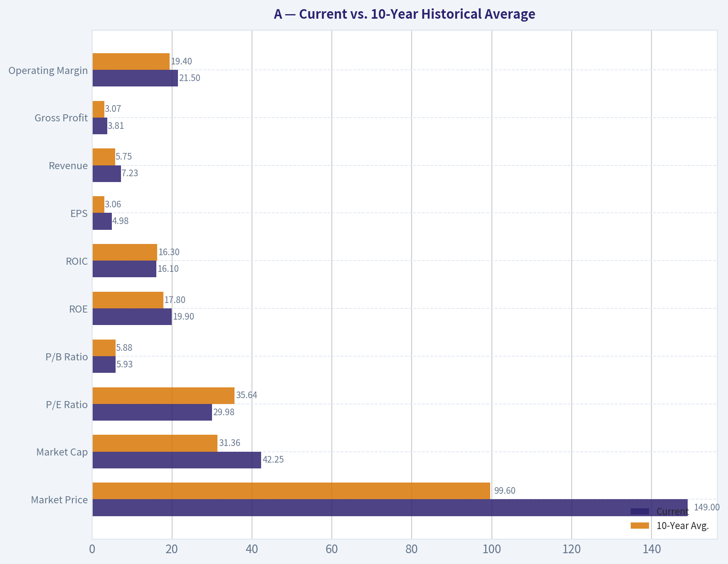Click the 29.98 value label

[x=224, y=412]
